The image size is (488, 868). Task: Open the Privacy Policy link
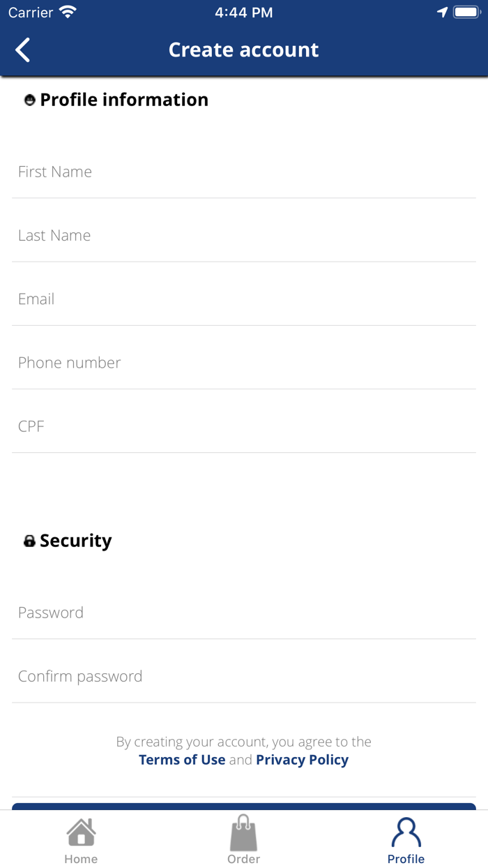coord(302,760)
